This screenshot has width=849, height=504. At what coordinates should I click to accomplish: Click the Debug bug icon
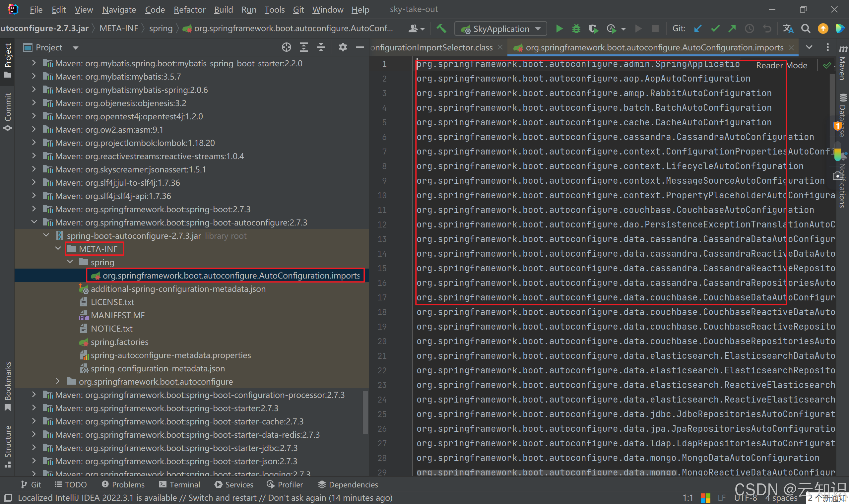click(x=576, y=29)
